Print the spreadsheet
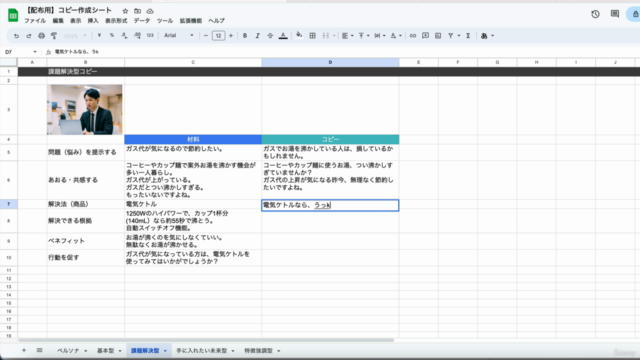Screen dimensions: 640x360 coord(41,36)
